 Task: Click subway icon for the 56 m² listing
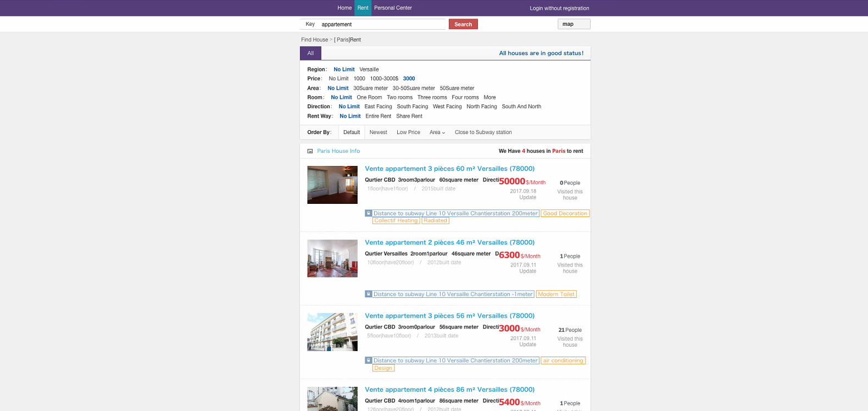[x=369, y=360]
